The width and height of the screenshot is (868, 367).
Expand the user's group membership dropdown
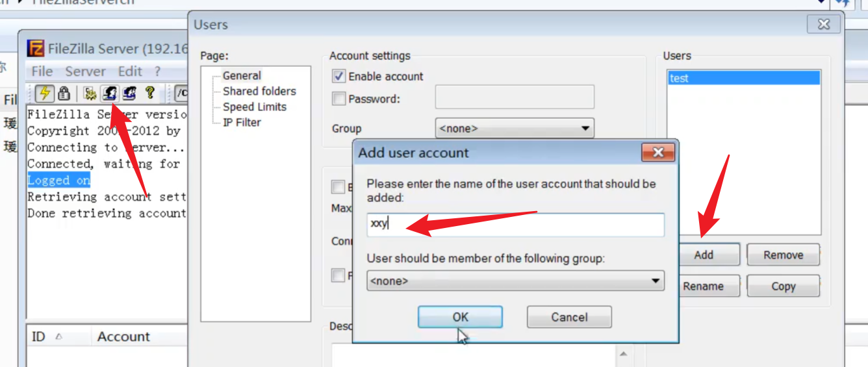click(515, 281)
